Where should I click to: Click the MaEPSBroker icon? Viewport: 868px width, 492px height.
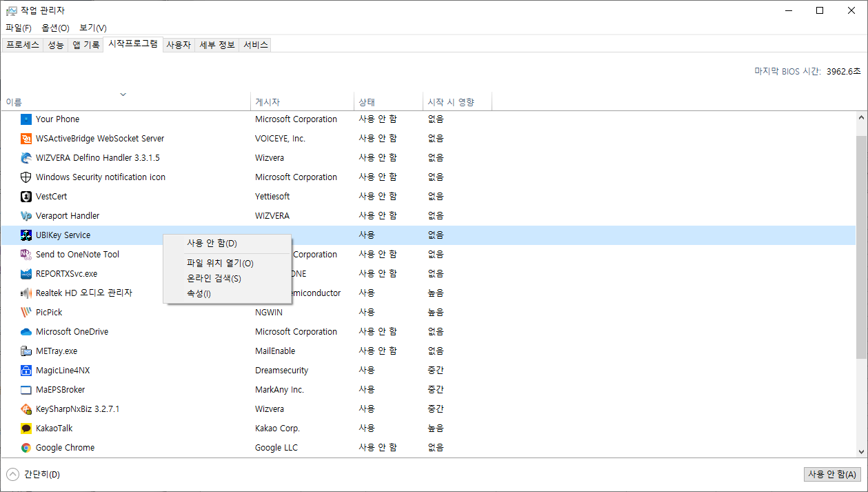[26, 390]
